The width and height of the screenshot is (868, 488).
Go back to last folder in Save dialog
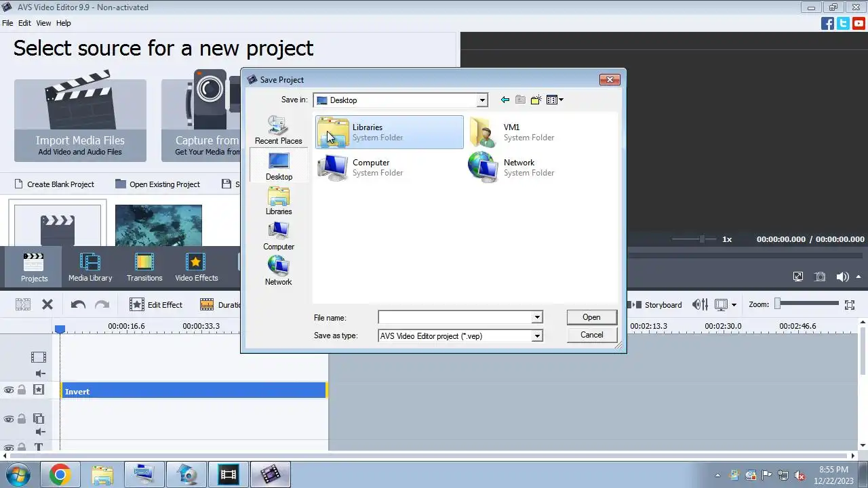point(505,100)
